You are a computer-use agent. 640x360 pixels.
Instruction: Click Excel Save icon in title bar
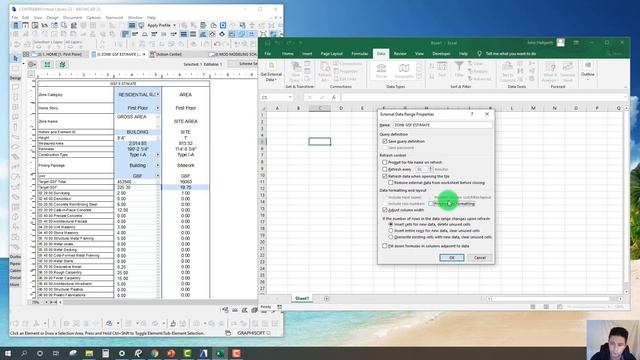point(268,42)
